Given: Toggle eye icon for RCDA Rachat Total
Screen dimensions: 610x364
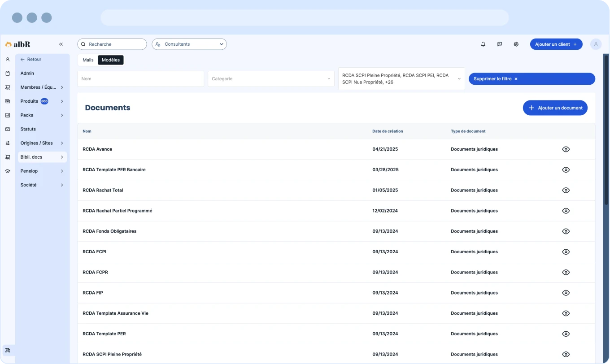Looking at the screenshot, I should (x=566, y=191).
